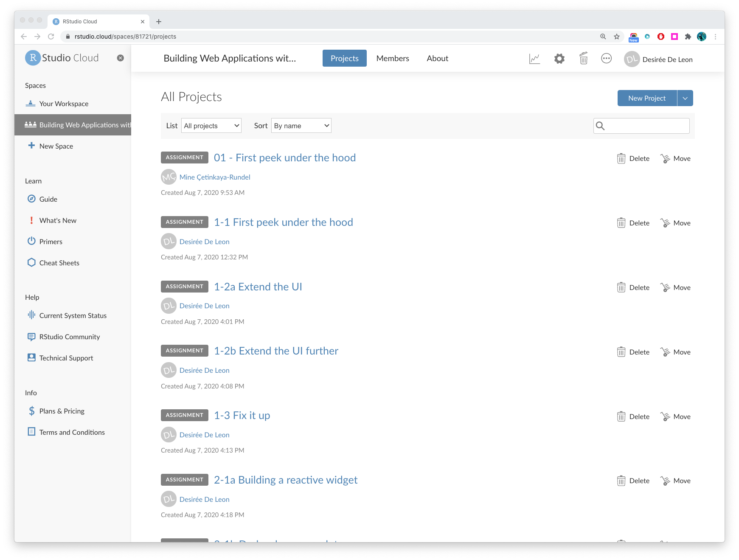Screen dimensions: 739x560
Task: Open the browser extensions puzzle icon
Action: (688, 37)
